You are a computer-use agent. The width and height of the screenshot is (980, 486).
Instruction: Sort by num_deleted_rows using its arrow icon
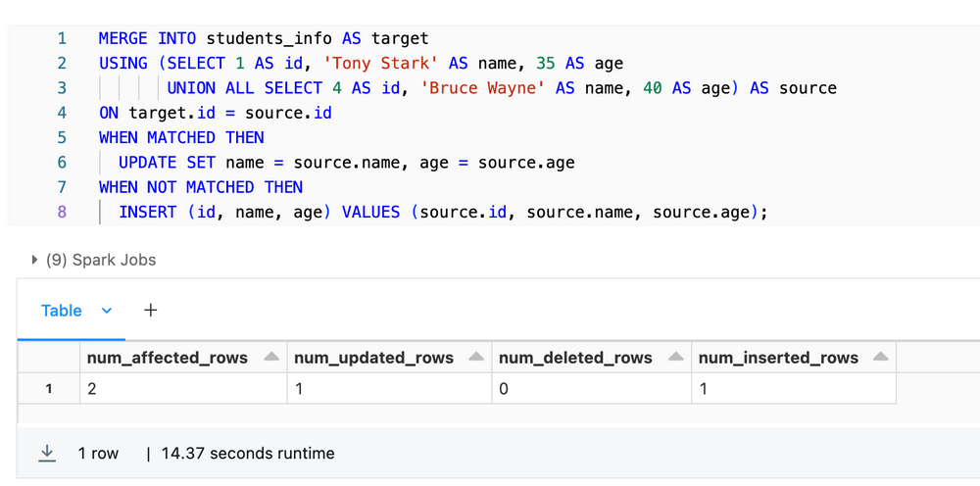pos(675,358)
